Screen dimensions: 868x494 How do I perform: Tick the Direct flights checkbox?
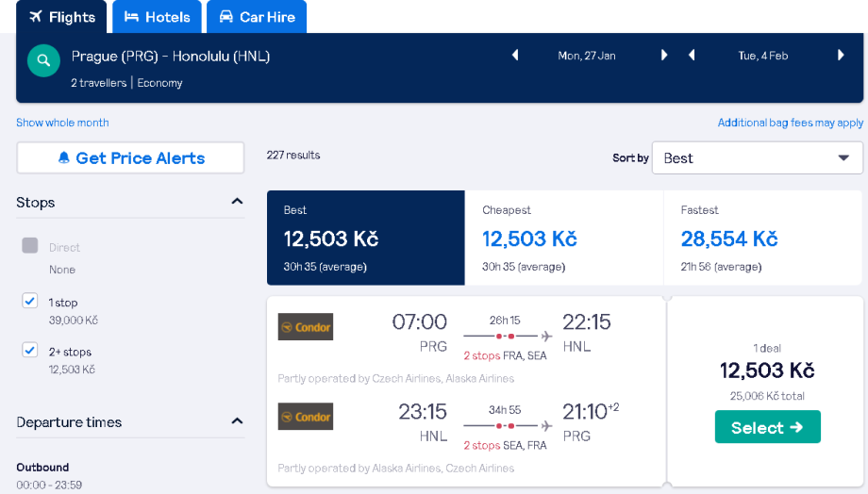pos(30,246)
